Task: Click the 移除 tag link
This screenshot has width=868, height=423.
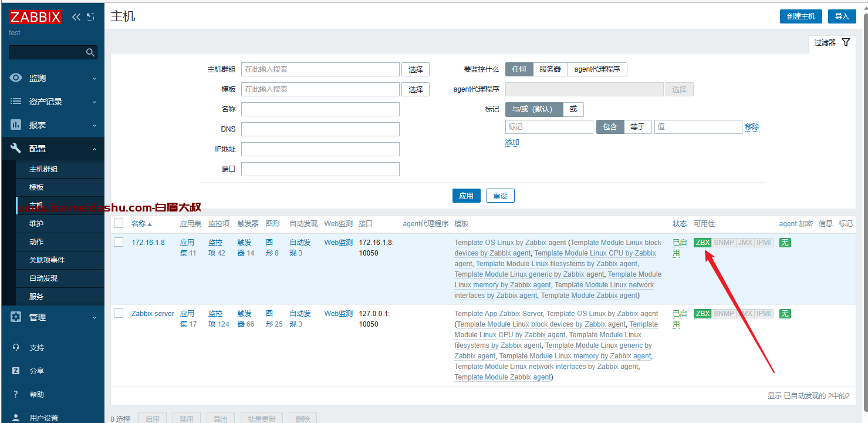Action: click(752, 127)
